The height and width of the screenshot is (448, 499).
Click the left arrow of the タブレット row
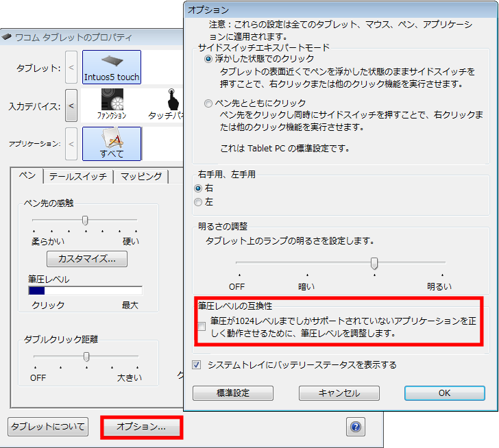click(71, 67)
